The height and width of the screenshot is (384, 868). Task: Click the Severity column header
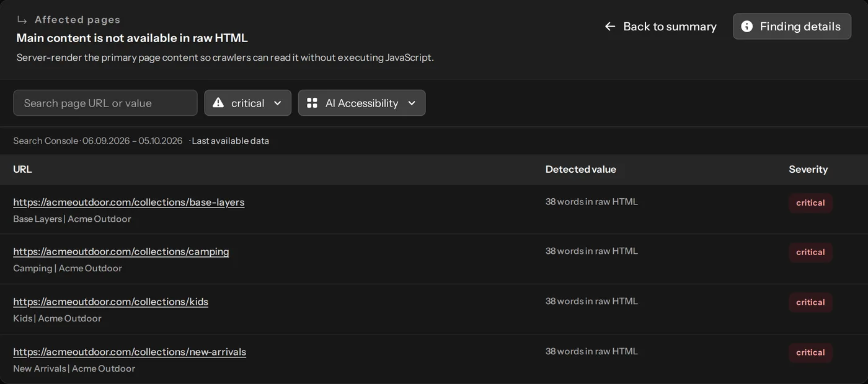coord(808,169)
